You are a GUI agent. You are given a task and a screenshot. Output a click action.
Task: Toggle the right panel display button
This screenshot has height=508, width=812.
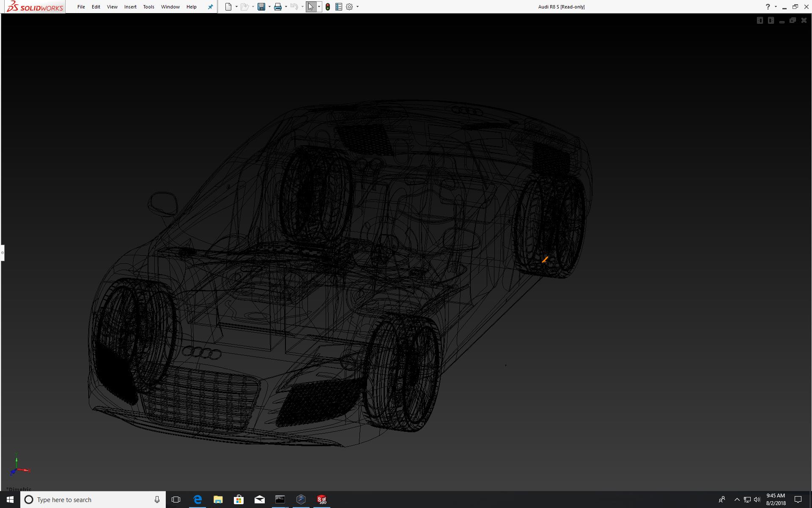(771, 20)
